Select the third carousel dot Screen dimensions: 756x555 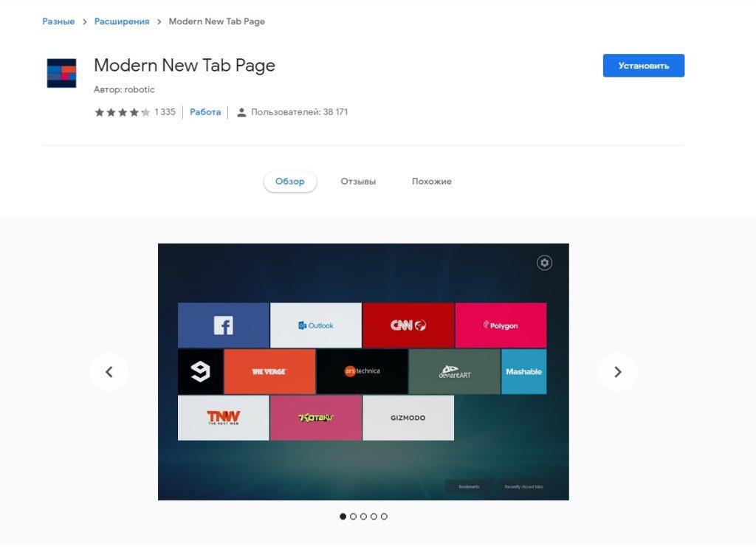pos(363,517)
